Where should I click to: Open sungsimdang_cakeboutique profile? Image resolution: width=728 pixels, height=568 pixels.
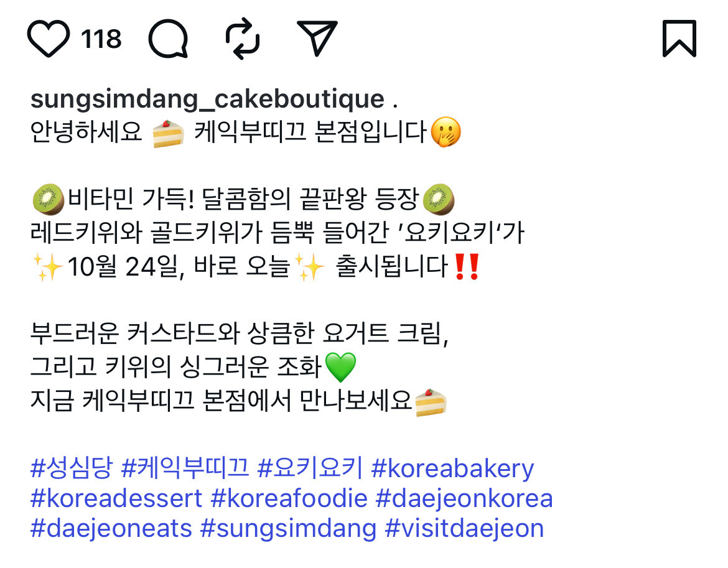(x=207, y=99)
